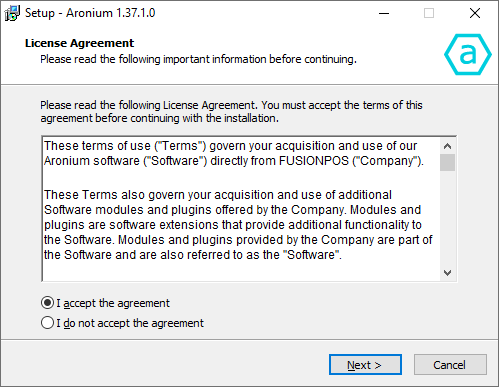The height and width of the screenshot is (387, 499).
Task: Cancel the Aronium setup
Action: tap(450, 365)
